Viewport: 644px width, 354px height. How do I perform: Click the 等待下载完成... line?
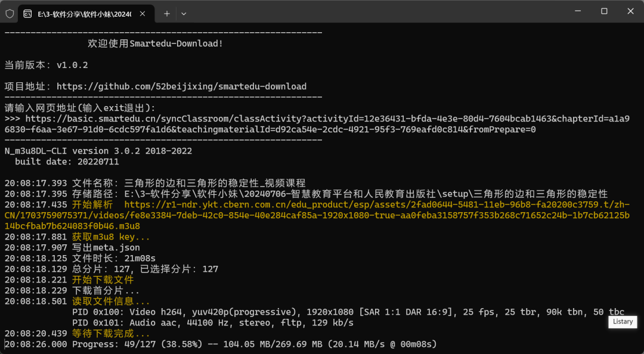[77, 334]
